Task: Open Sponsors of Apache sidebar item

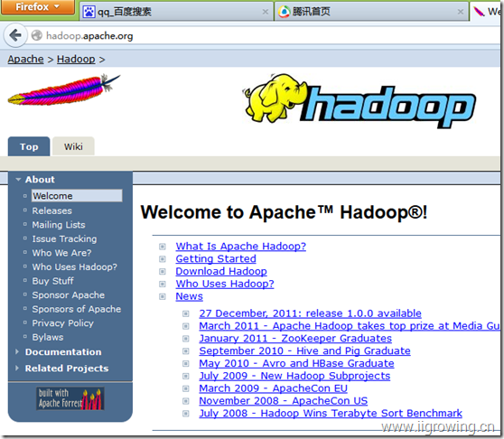Action: tap(77, 309)
